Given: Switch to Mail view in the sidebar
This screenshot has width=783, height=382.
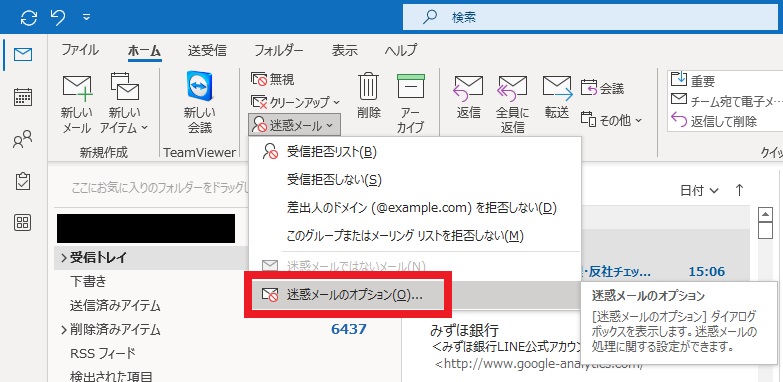Looking at the screenshot, I should [x=23, y=54].
